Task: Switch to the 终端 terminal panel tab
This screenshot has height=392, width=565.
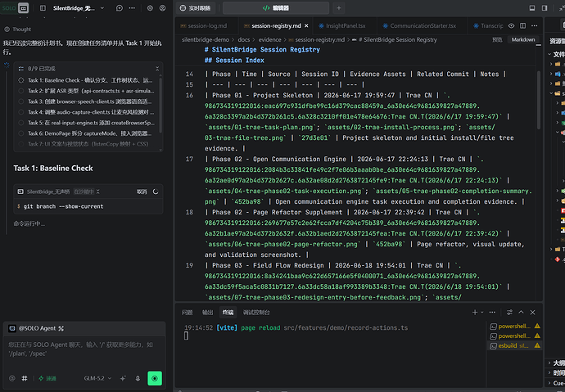Action: pyautogui.click(x=228, y=313)
